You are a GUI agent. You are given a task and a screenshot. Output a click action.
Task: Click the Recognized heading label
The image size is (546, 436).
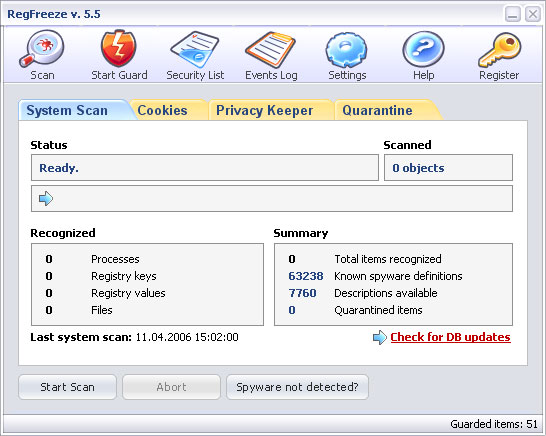tap(63, 233)
